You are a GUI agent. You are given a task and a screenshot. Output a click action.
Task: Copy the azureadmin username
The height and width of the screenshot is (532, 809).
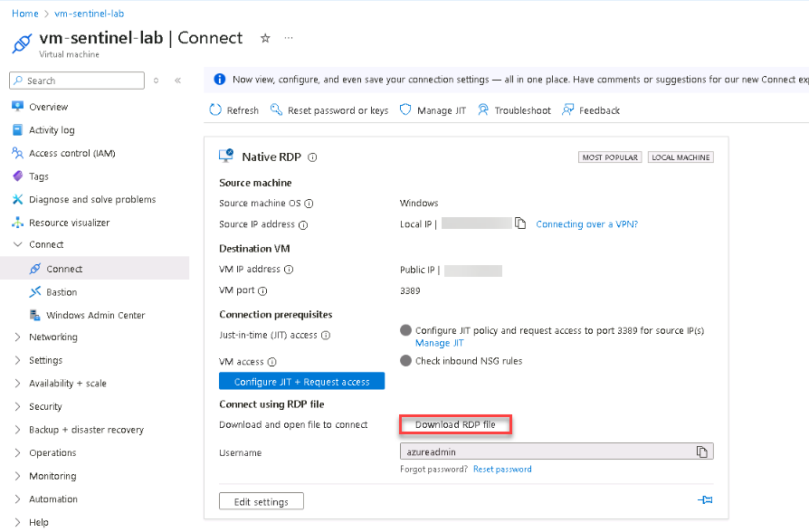click(702, 452)
